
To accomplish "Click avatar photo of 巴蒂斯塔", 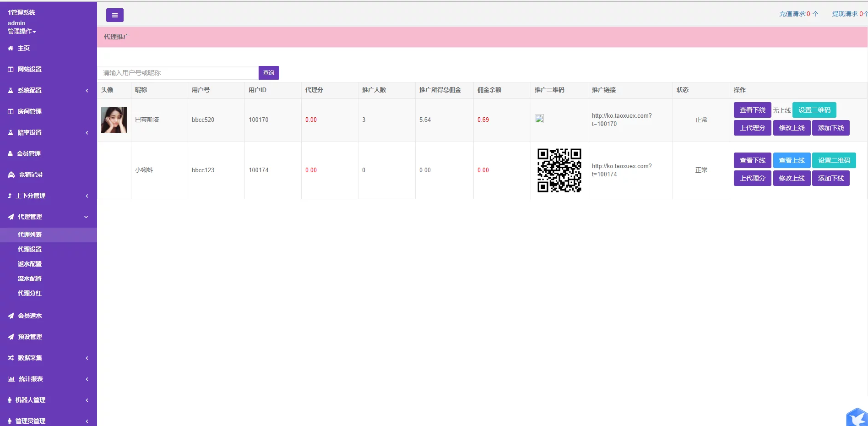I will 114,120.
